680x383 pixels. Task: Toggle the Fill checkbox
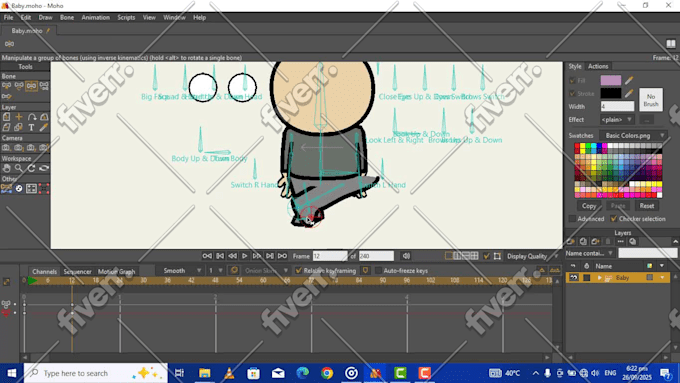click(x=572, y=81)
